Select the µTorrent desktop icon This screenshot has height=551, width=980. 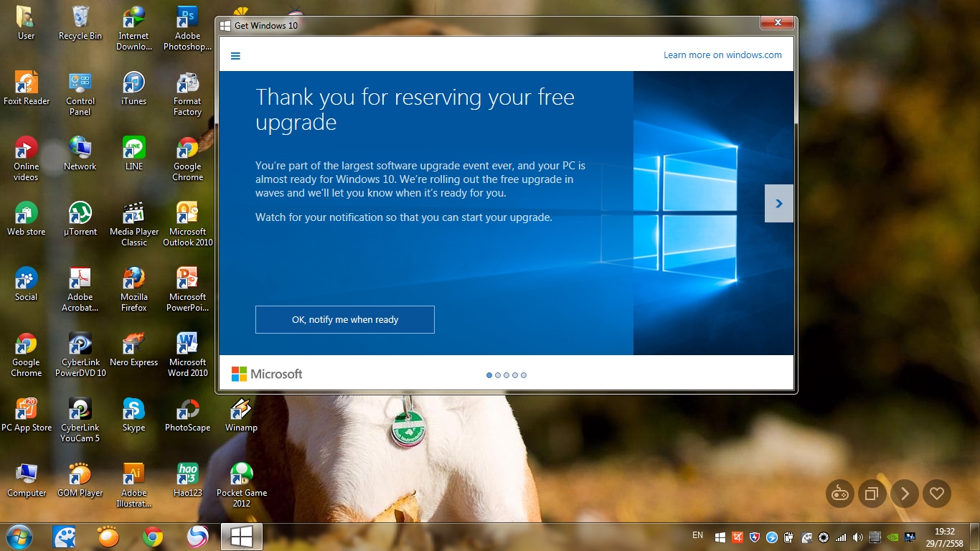(80, 219)
